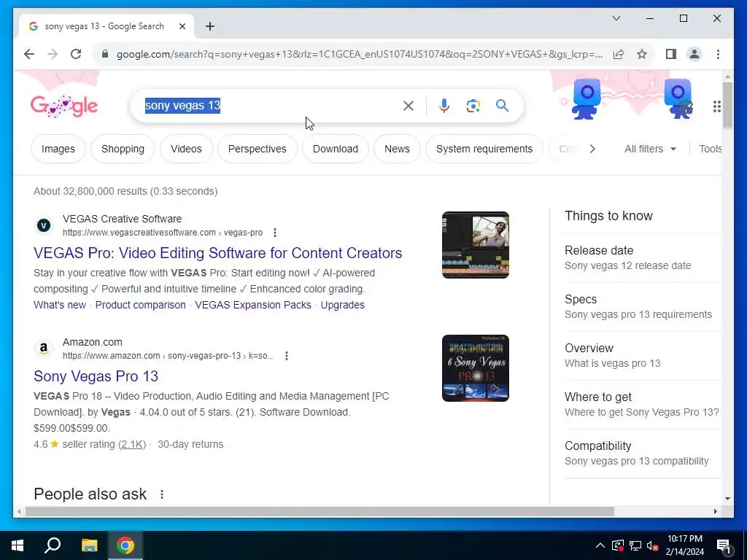The width and height of the screenshot is (747, 560).
Task: Open the What's new sitelink
Action: coord(60,305)
